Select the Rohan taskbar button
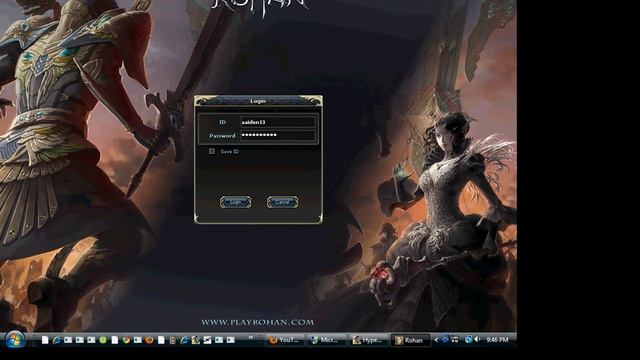The image size is (640, 360). point(411,340)
